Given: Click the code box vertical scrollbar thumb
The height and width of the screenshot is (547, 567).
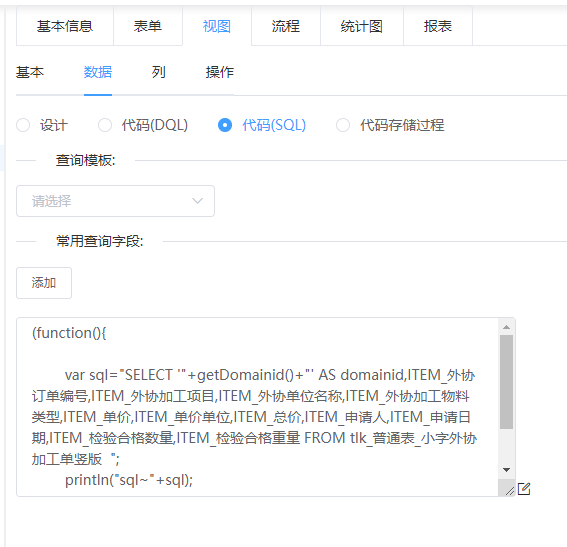Looking at the screenshot, I should click(506, 382).
